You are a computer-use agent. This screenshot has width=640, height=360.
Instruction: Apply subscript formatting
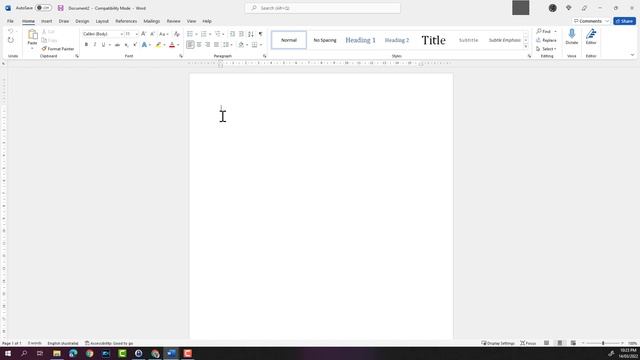coord(127,44)
